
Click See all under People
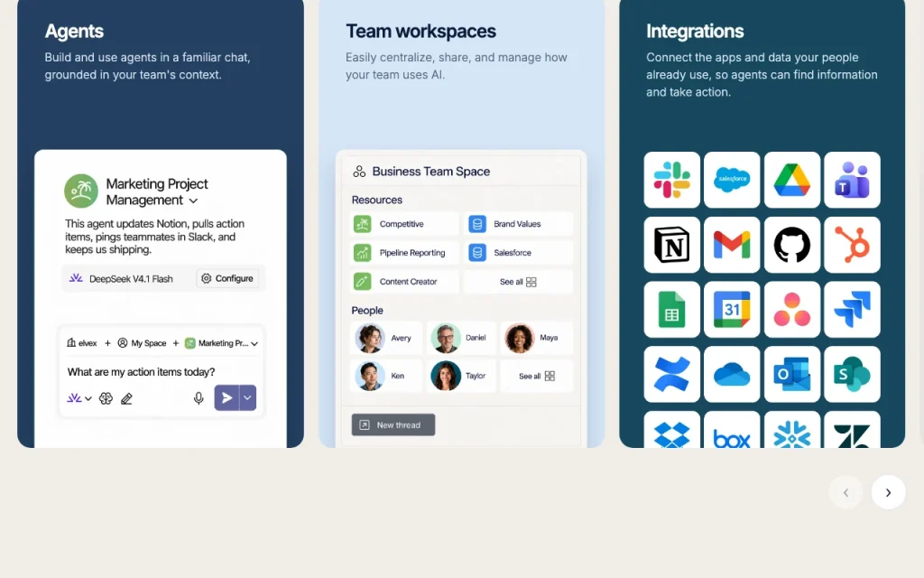click(x=536, y=376)
